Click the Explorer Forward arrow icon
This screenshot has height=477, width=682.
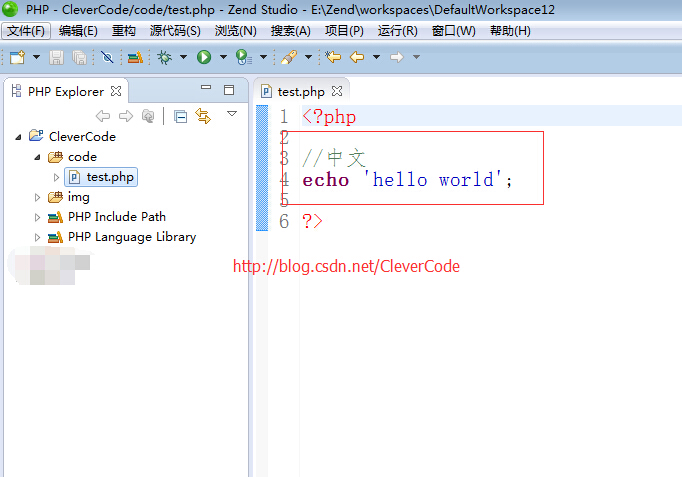click(126, 116)
